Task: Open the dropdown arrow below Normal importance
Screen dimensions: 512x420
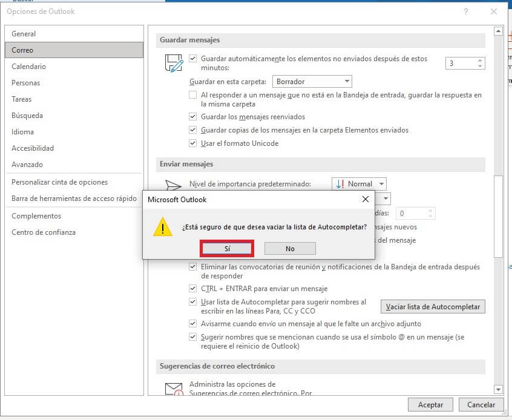Action: click(x=386, y=199)
